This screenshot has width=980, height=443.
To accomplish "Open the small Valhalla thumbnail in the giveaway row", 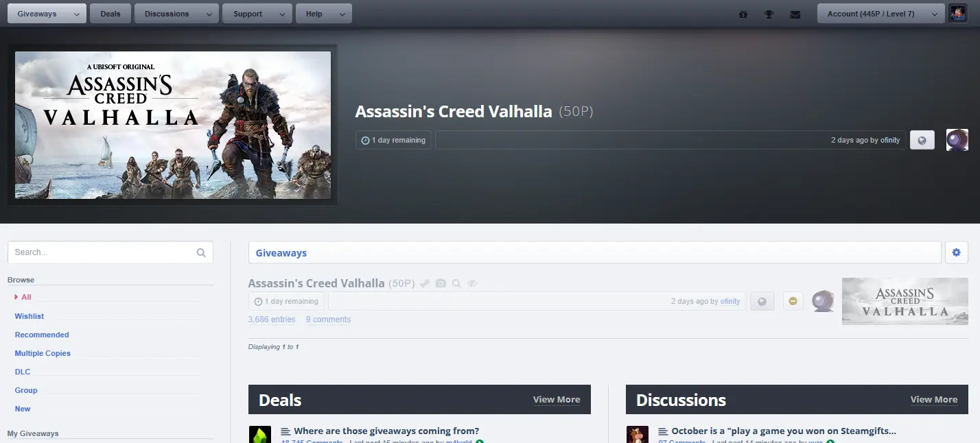I will pyautogui.click(x=905, y=301).
